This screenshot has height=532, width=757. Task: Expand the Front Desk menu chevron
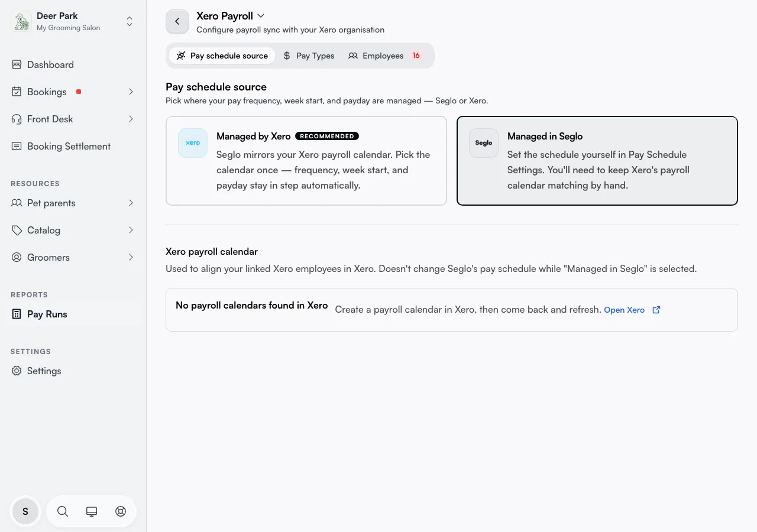[131, 119]
